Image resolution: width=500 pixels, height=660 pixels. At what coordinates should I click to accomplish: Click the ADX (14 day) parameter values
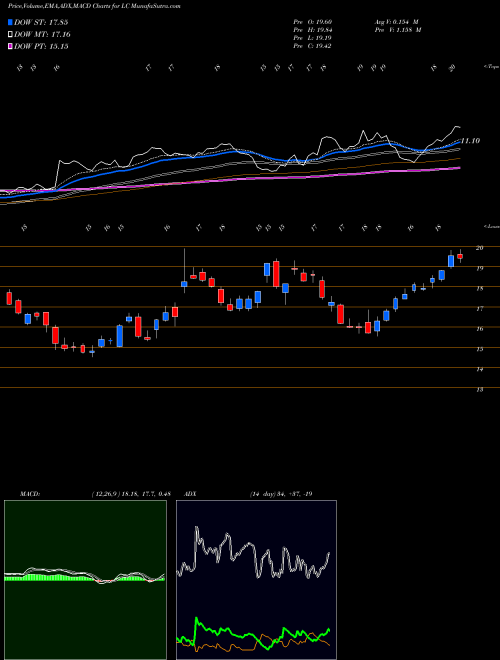(x=281, y=494)
